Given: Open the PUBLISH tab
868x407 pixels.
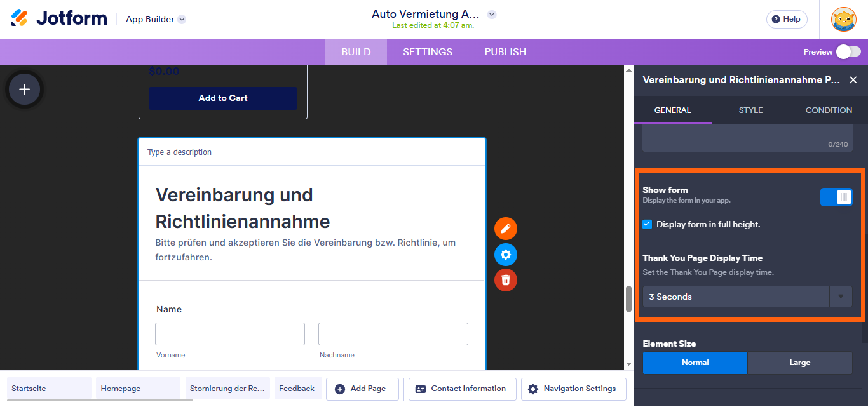Looking at the screenshot, I should point(505,51).
